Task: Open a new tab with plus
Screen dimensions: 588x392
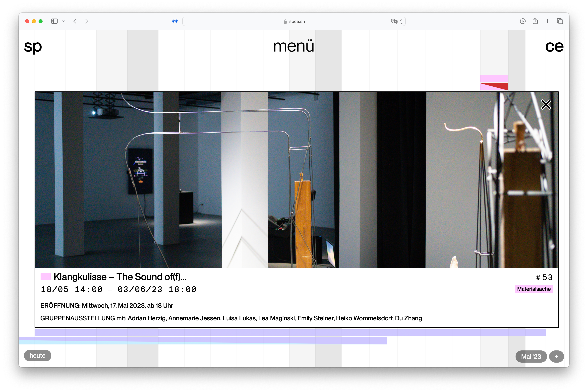Action: pos(547,21)
